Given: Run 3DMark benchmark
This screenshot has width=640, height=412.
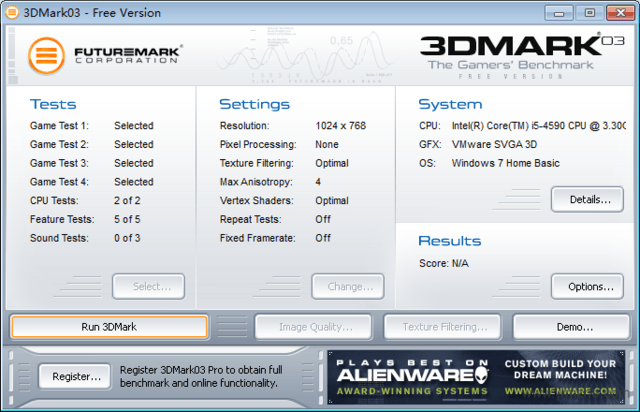Looking at the screenshot, I should [109, 327].
